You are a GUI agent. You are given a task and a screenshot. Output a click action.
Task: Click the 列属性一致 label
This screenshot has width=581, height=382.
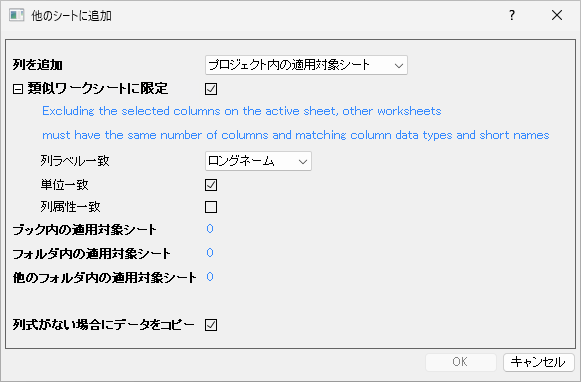coord(70,207)
